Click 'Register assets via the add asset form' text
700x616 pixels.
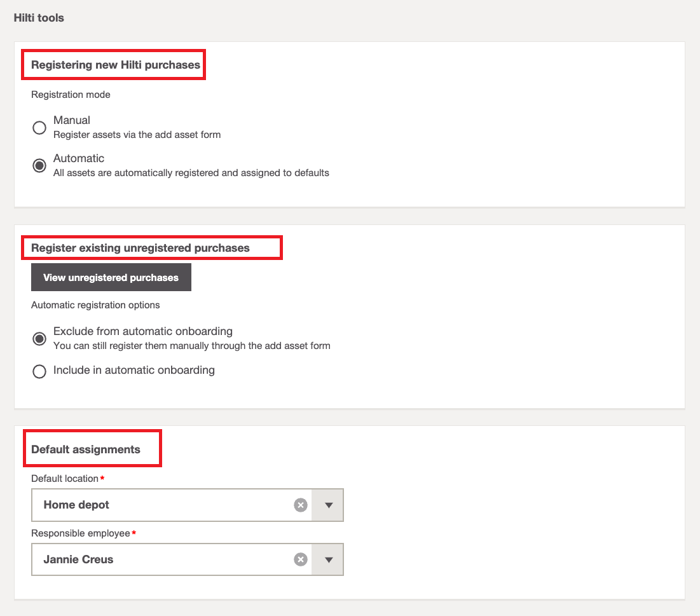tap(137, 135)
